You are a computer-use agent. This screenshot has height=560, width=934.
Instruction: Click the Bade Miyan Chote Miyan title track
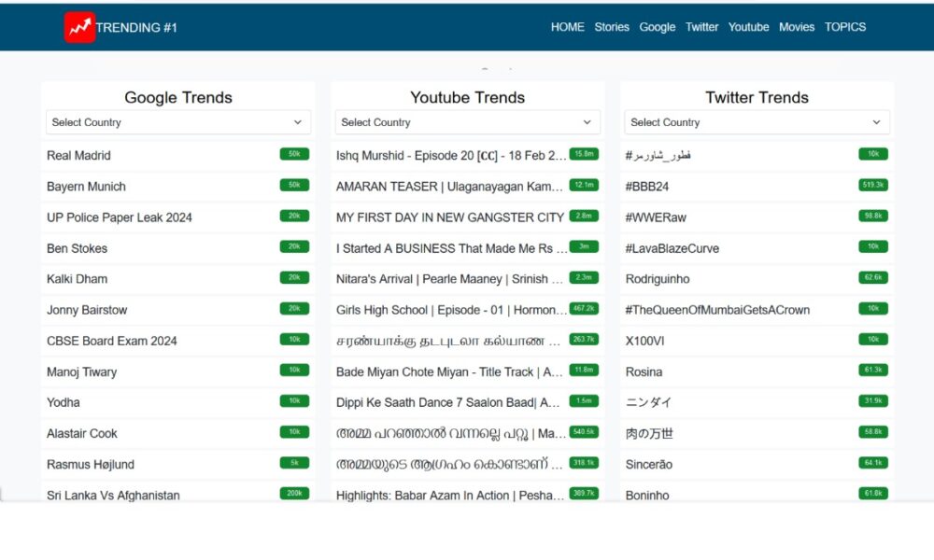(449, 371)
